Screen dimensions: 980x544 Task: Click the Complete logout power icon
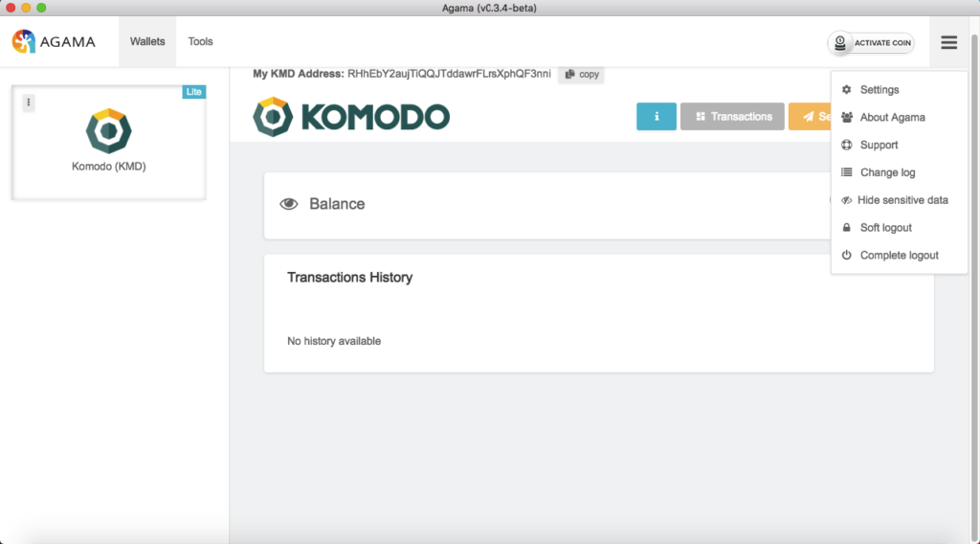tap(846, 255)
